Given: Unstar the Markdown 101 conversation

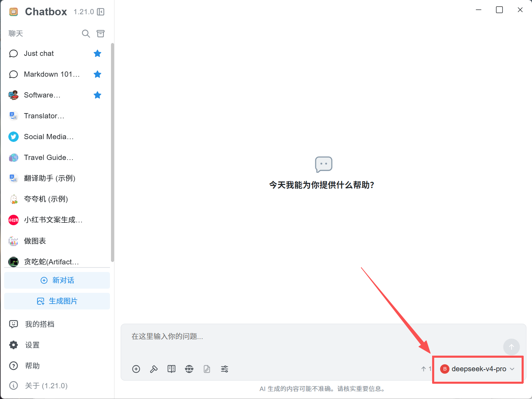Looking at the screenshot, I should pyautogui.click(x=97, y=74).
